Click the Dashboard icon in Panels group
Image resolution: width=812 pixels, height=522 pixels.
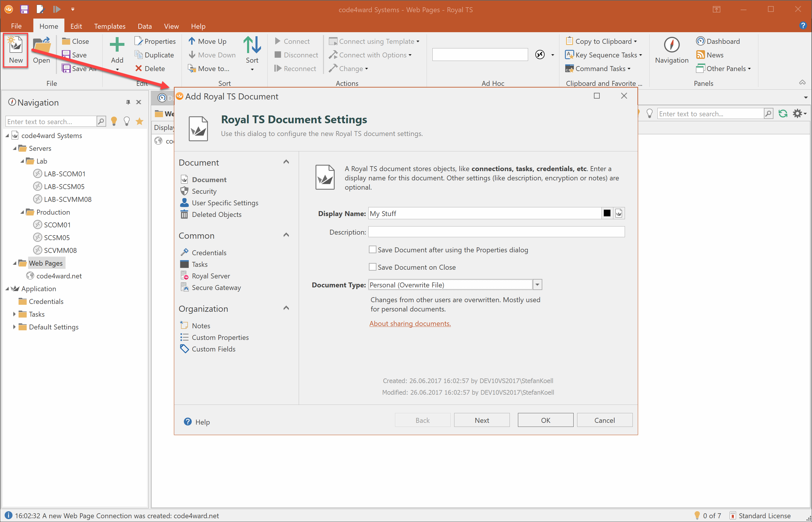pyautogui.click(x=700, y=41)
